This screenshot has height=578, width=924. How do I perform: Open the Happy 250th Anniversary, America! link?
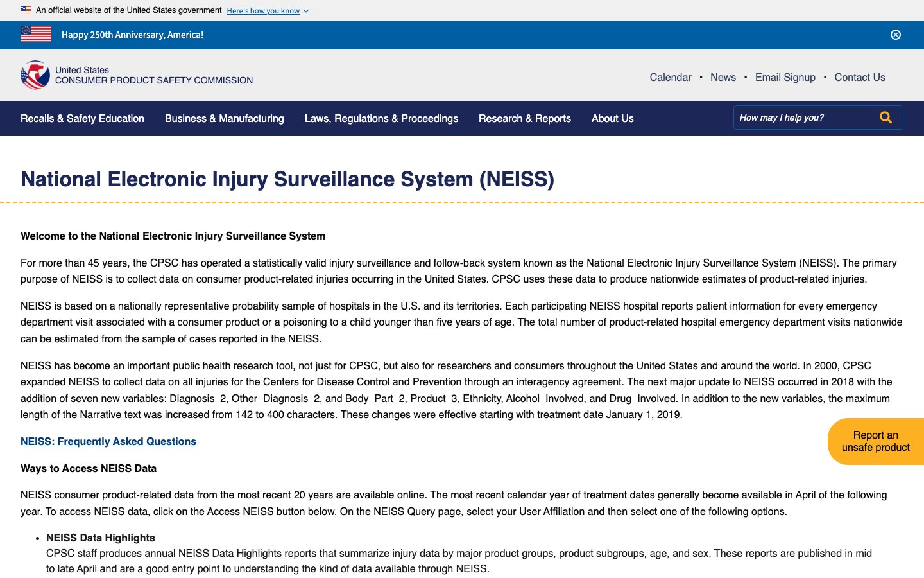132,35
